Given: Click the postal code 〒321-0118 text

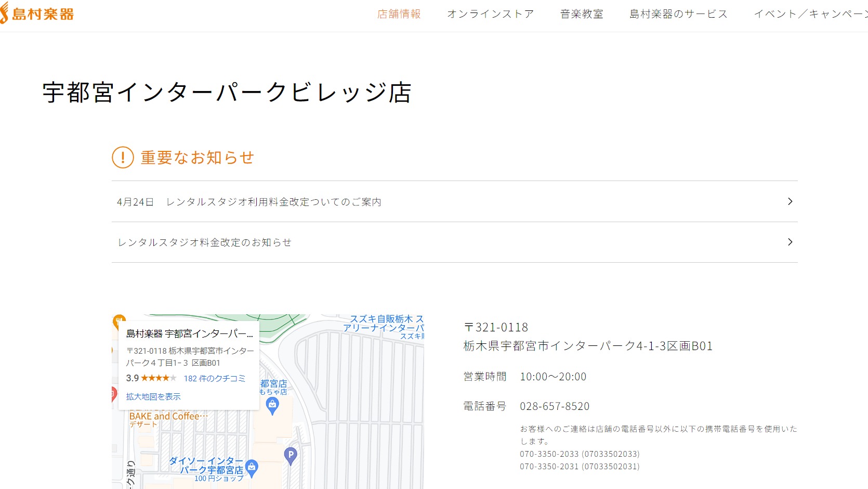Looking at the screenshot, I should 496,327.
